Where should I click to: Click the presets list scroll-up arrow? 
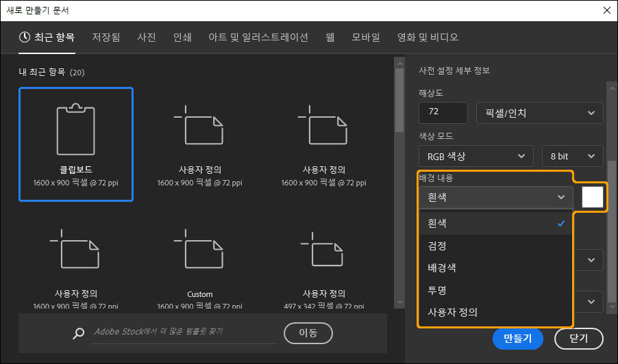coord(399,64)
